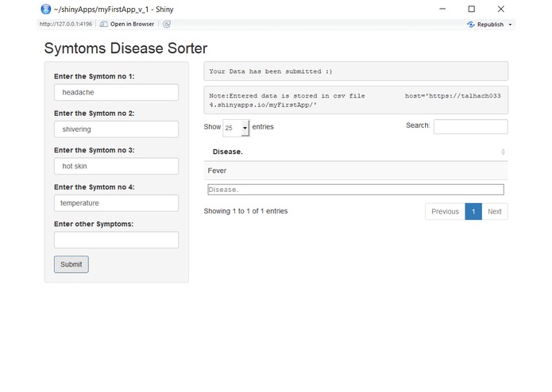Click the note about data stored in csv file
Image resolution: width=552 pixels, height=392 pixels.
click(356, 100)
